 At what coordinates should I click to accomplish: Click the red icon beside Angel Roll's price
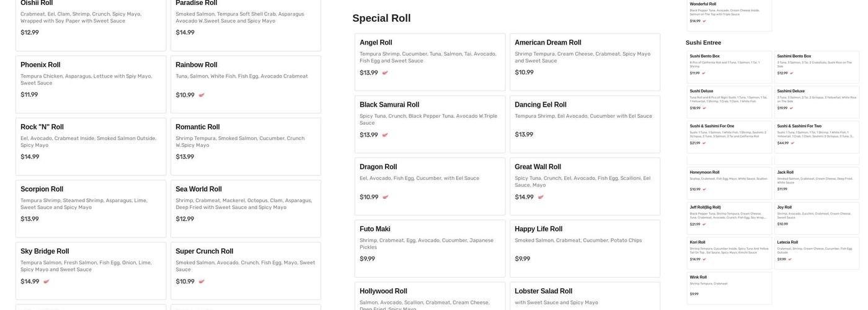385,73
